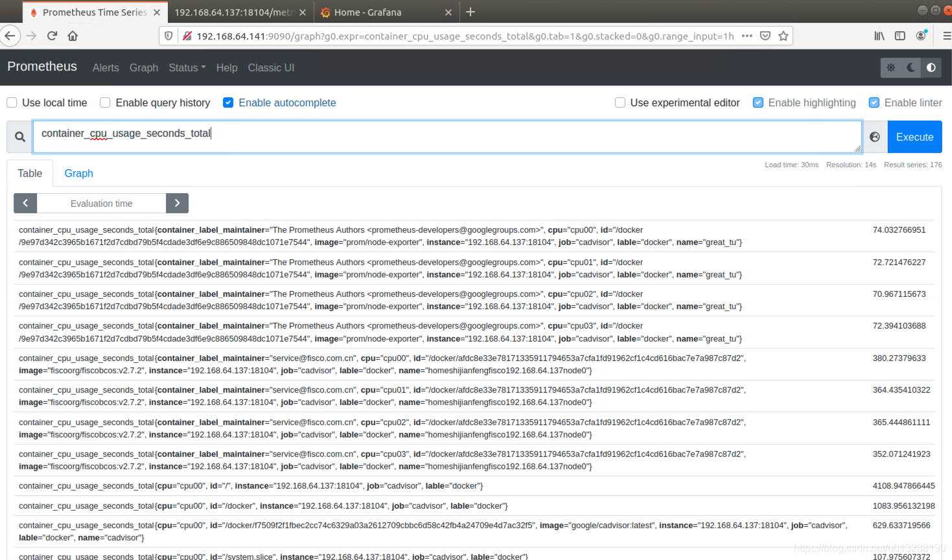Click Resolution: 14s text
The height and width of the screenshot is (560, 952).
[x=851, y=165]
